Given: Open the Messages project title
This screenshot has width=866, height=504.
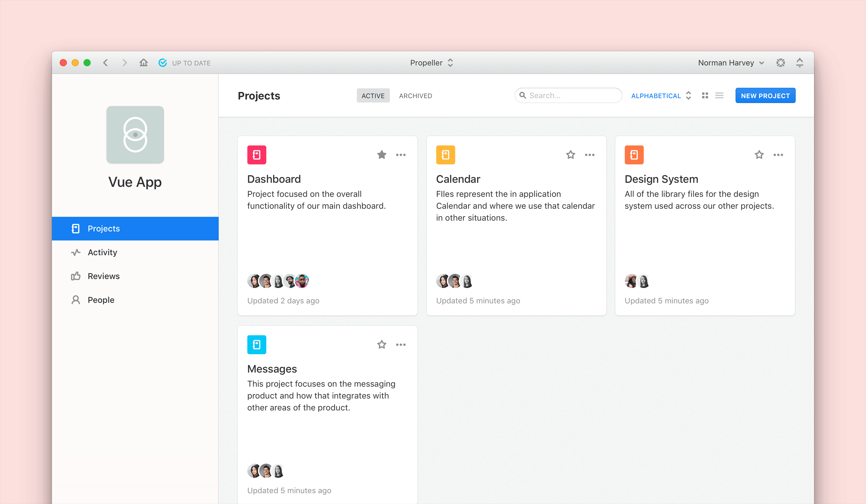Looking at the screenshot, I should point(272,369).
